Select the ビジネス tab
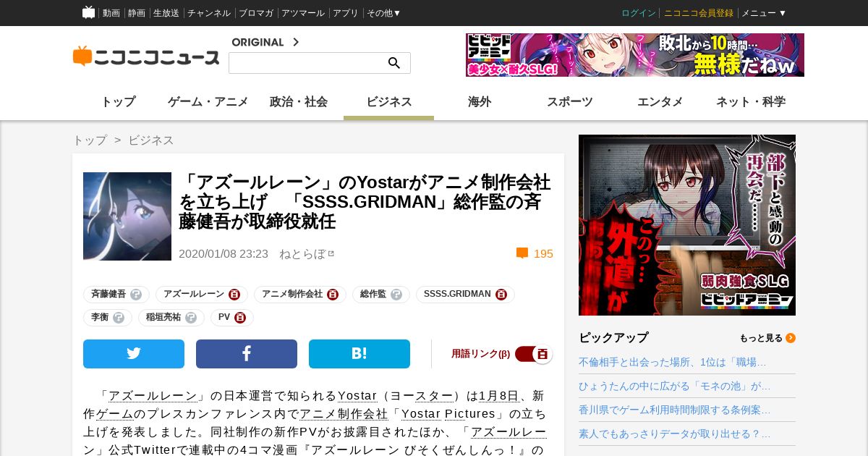This screenshot has width=868, height=456. (x=389, y=102)
